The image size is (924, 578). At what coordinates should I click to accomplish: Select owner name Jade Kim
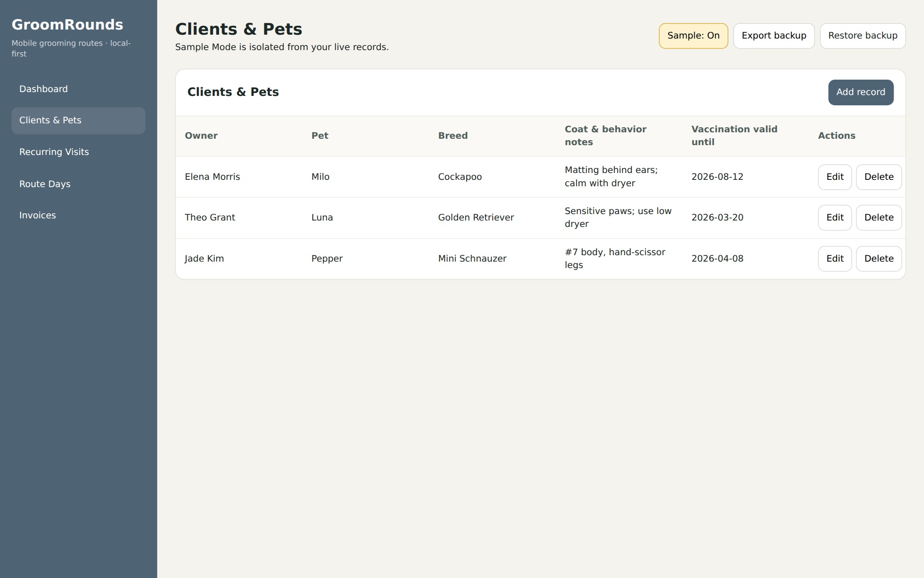pyautogui.click(x=204, y=259)
